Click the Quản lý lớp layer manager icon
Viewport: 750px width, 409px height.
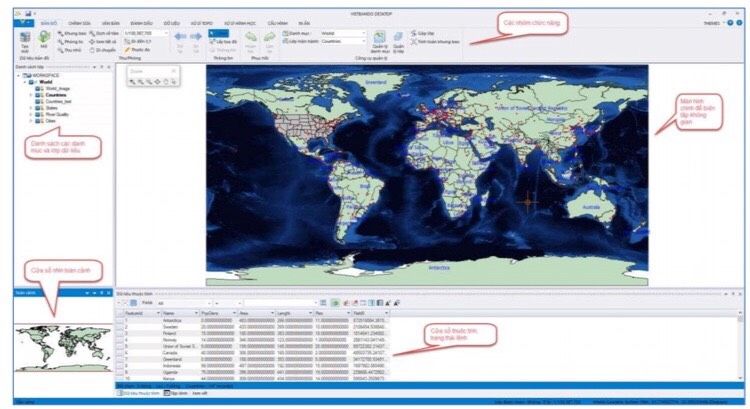[398, 39]
